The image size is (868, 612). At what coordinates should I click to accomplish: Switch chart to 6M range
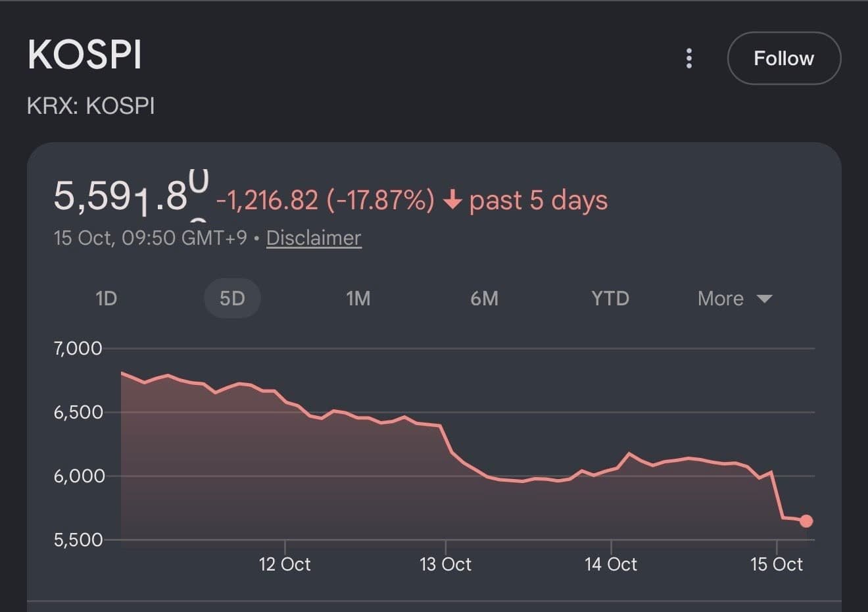(x=485, y=298)
